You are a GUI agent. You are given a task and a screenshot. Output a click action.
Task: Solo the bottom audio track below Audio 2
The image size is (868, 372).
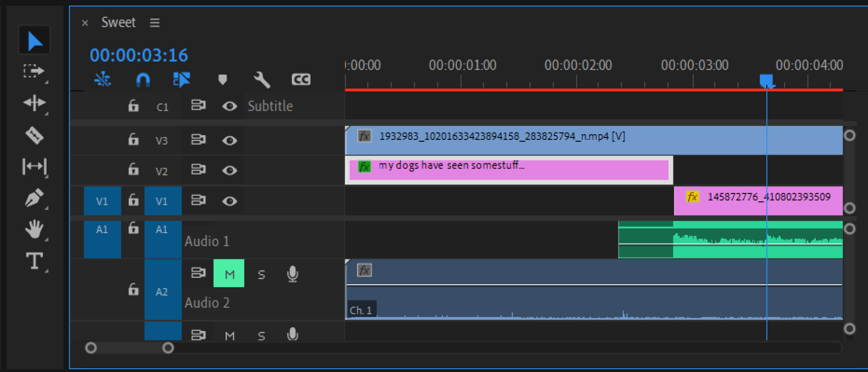261,336
